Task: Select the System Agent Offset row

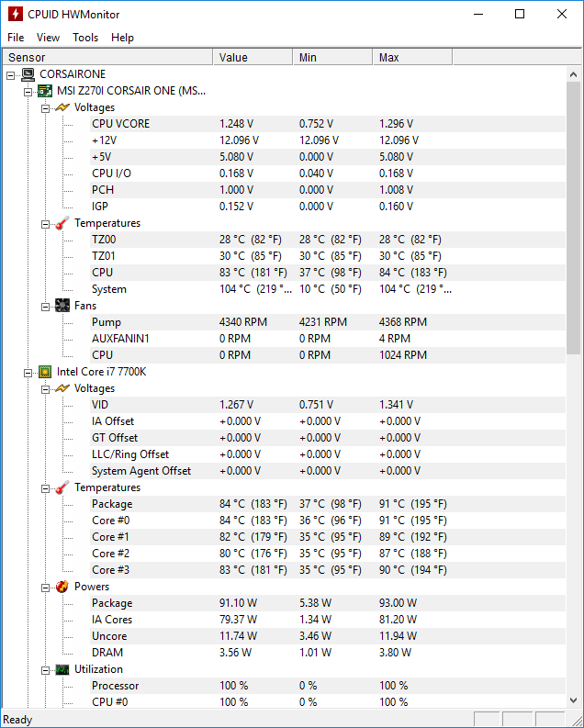Action: [x=328, y=471]
